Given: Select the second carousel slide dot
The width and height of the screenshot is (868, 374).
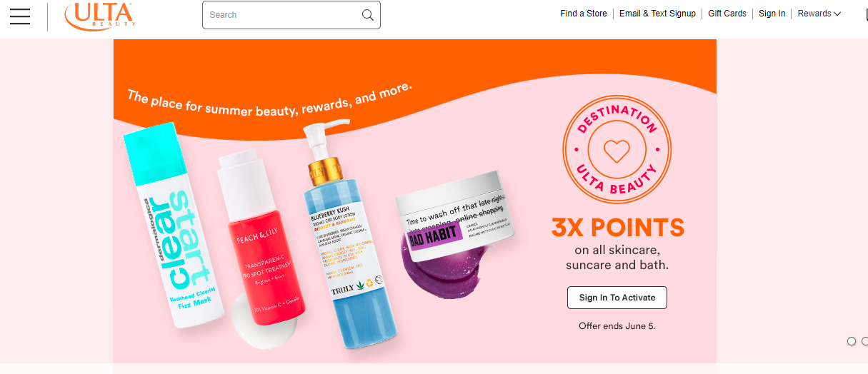Looking at the screenshot, I should coord(864,341).
